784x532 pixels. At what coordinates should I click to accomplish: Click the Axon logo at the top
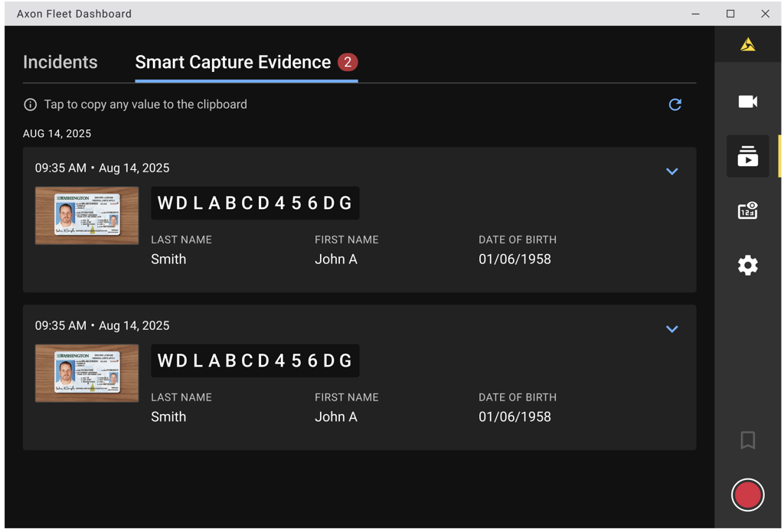tap(747, 44)
